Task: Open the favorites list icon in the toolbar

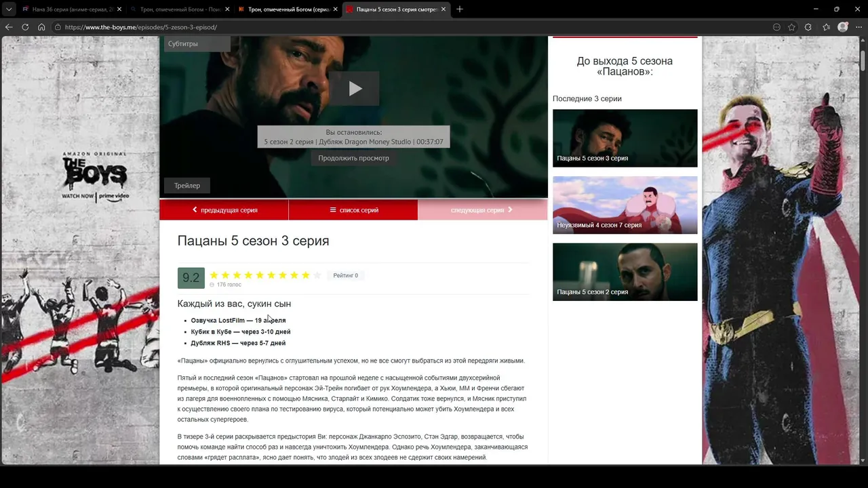Action: (x=826, y=27)
